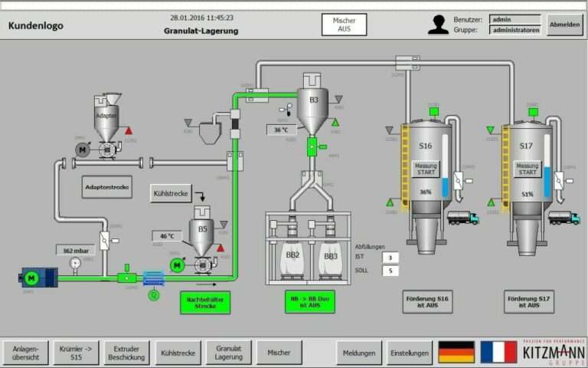Click the 46 °C temperature display

tap(167, 236)
